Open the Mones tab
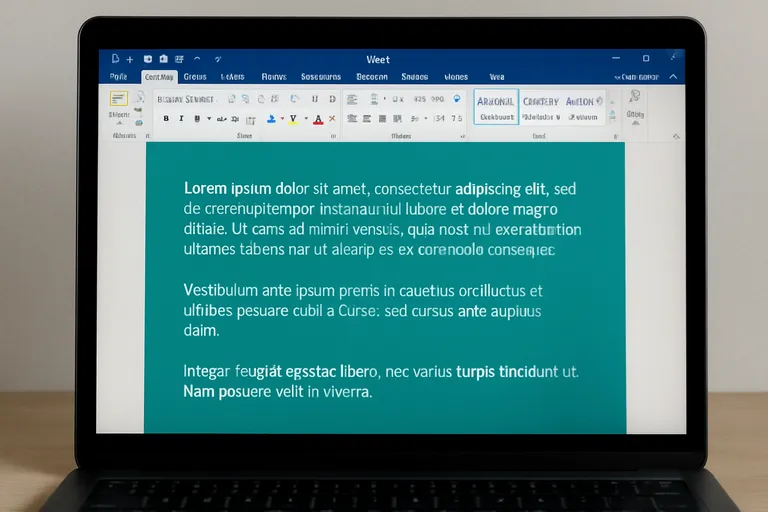768x512 pixels. (x=456, y=77)
